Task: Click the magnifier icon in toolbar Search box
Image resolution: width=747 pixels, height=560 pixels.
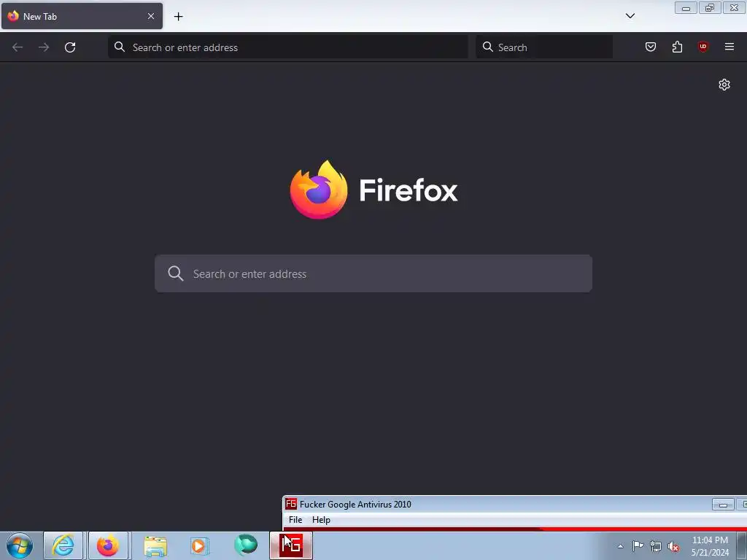Action: (487, 47)
